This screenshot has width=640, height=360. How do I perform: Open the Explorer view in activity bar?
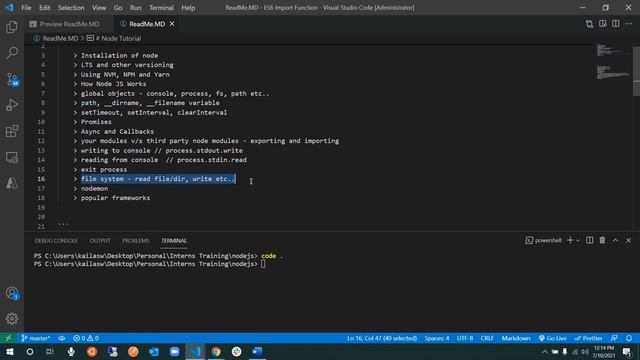12,27
